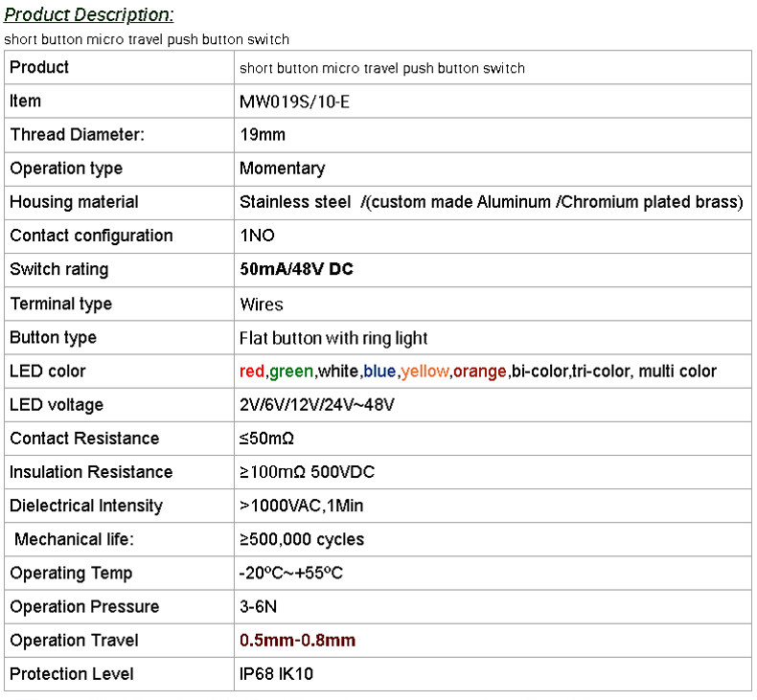Screen dimensions: 757x700
Task: Click the red LED color word
Action: [252, 371]
